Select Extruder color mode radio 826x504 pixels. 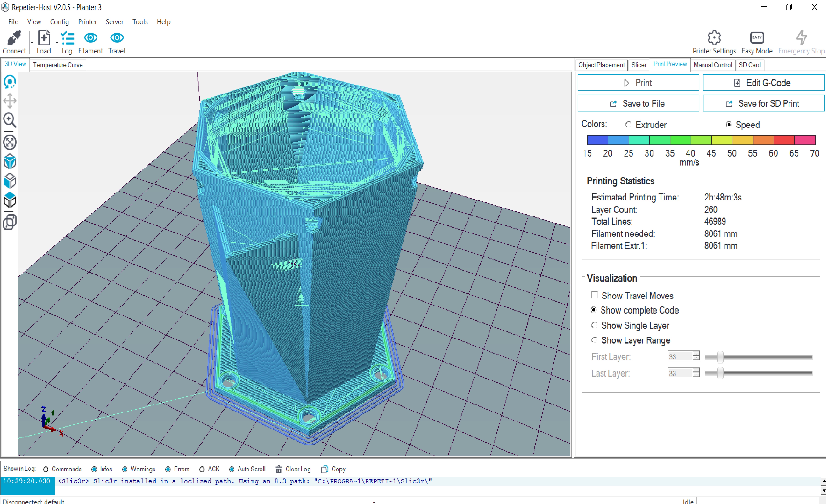tap(628, 124)
